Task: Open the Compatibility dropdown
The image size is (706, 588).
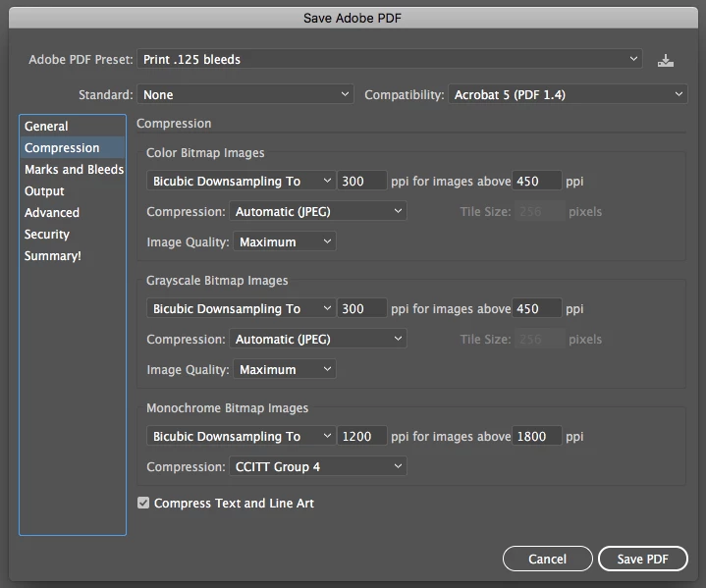Action: click(x=568, y=94)
